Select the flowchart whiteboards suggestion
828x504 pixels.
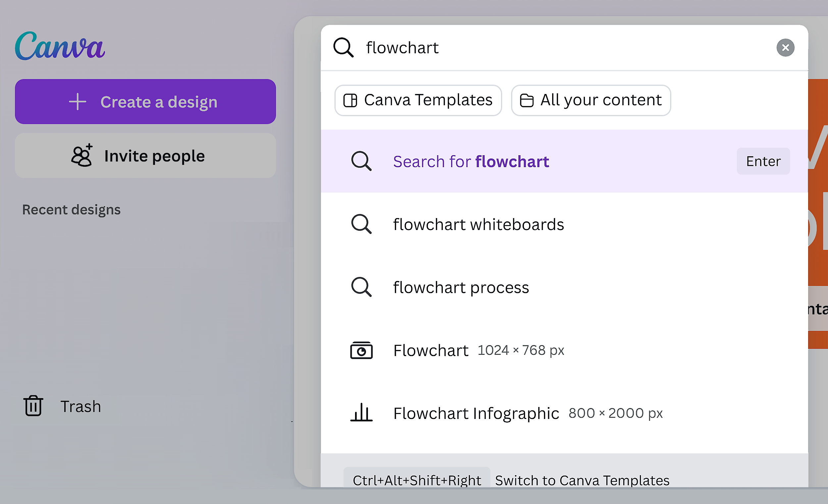tap(478, 224)
